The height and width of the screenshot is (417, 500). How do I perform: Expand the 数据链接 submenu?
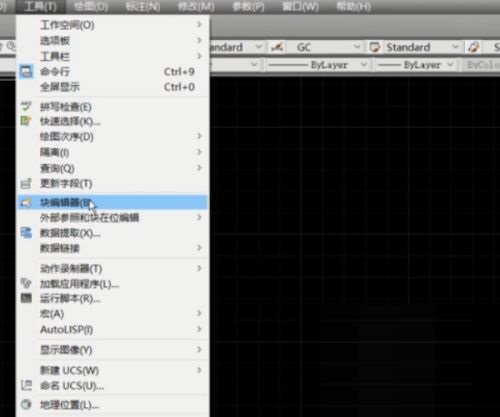113,248
